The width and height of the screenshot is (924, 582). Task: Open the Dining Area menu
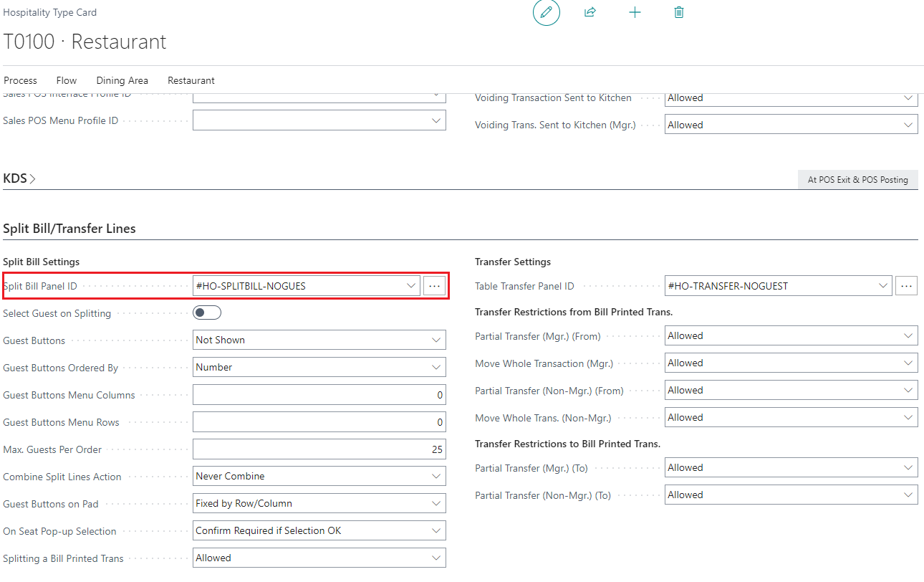122,80
